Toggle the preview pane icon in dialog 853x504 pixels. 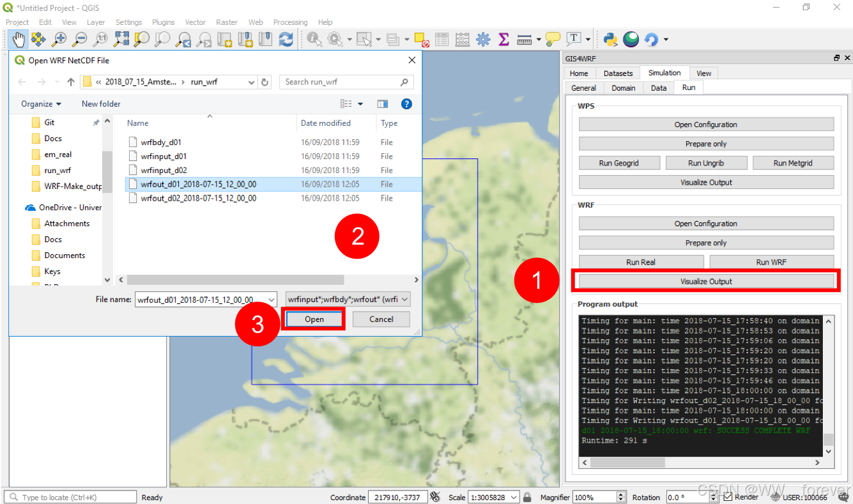point(383,103)
